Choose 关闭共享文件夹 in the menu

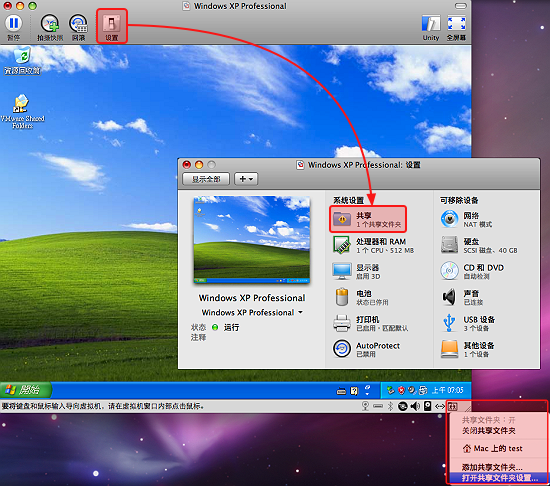point(489,431)
